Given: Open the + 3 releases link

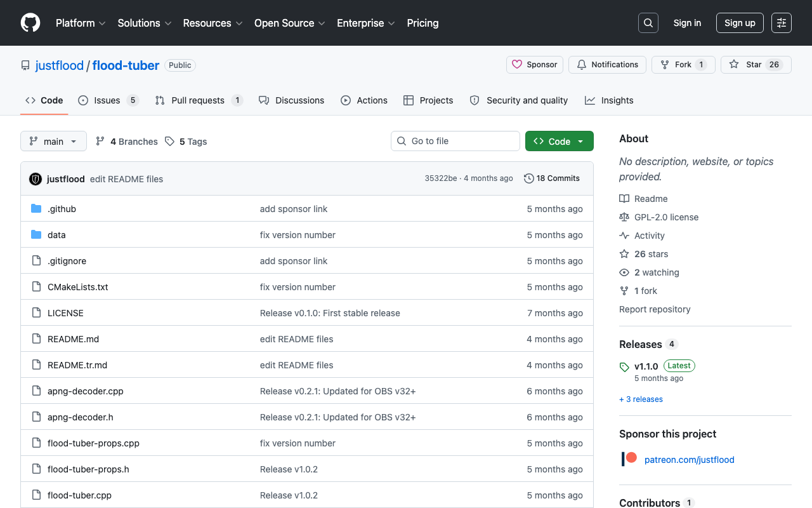Looking at the screenshot, I should [641, 399].
